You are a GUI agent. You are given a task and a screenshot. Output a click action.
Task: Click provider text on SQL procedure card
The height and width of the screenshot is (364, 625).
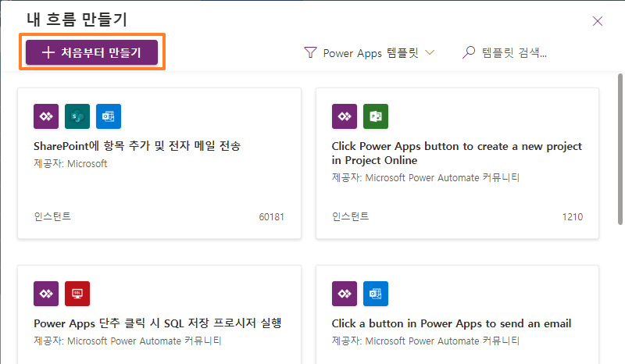pos(127,341)
